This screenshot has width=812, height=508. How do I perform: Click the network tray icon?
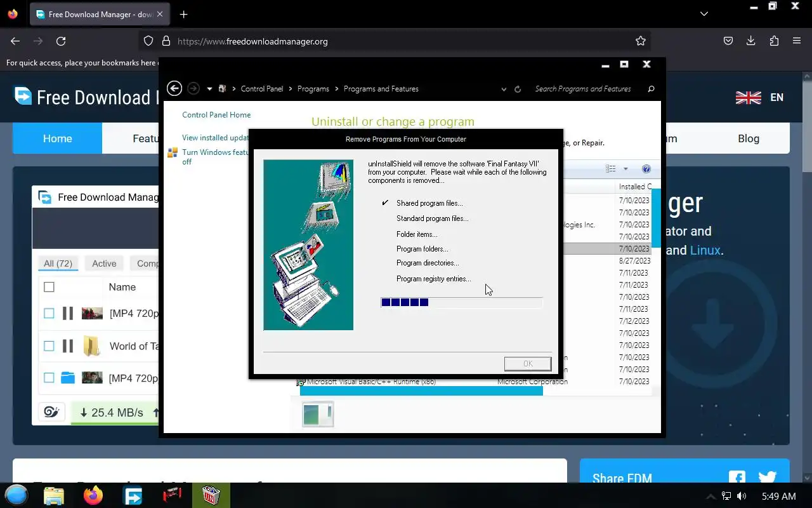coord(727,496)
